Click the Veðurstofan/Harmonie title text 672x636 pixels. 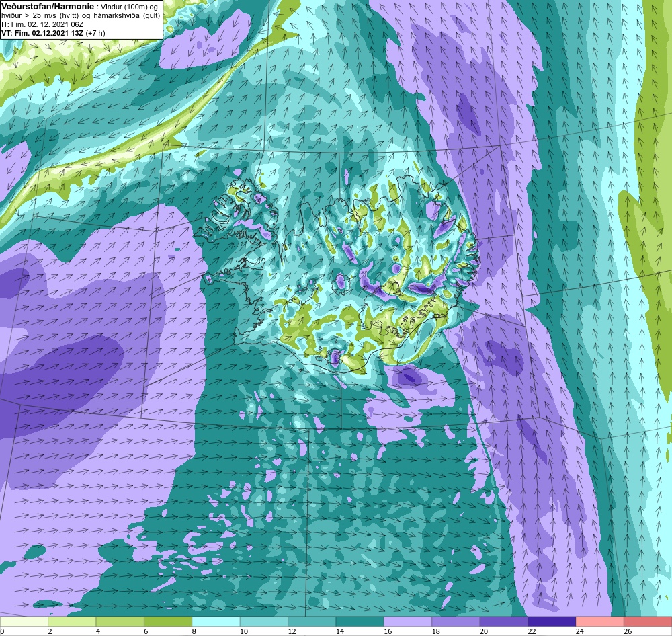[x=47, y=7]
